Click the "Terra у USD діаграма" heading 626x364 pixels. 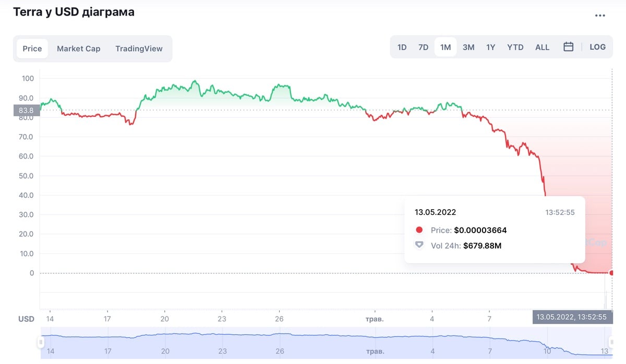pyautogui.click(x=74, y=12)
